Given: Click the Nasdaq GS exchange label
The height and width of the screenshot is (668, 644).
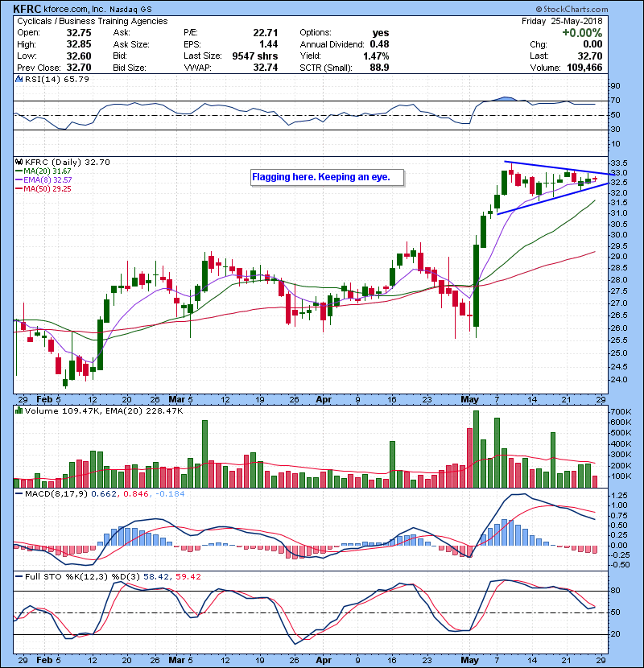Looking at the screenshot, I should [x=130, y=10].
